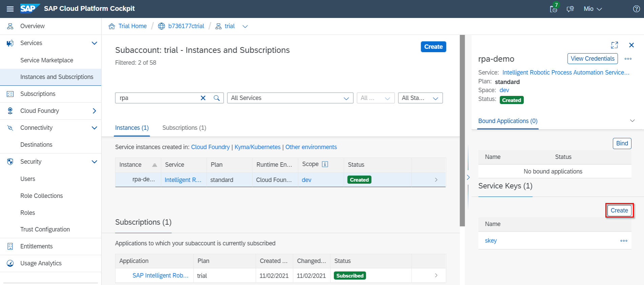
Task: Go to Trial Home breadcrumb
Action: 132,26
